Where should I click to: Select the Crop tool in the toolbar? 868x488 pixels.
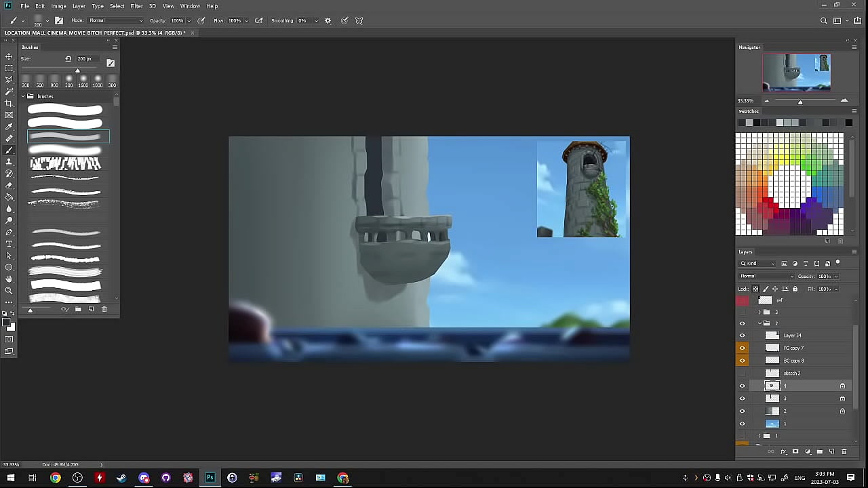[x=9, y=103]
